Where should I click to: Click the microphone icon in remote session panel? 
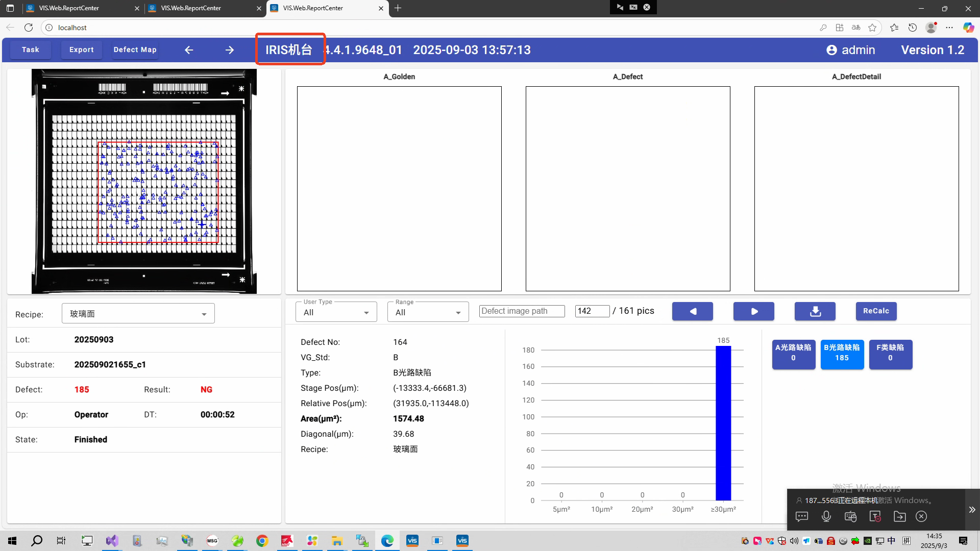coord(826,516)
